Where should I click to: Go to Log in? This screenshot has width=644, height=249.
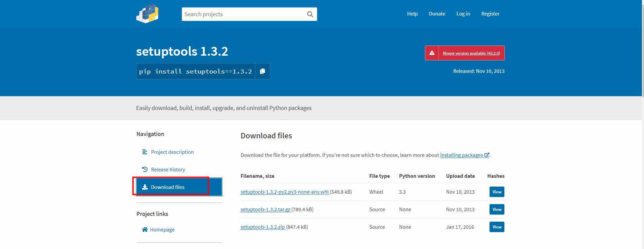click(x=463, y=14)
